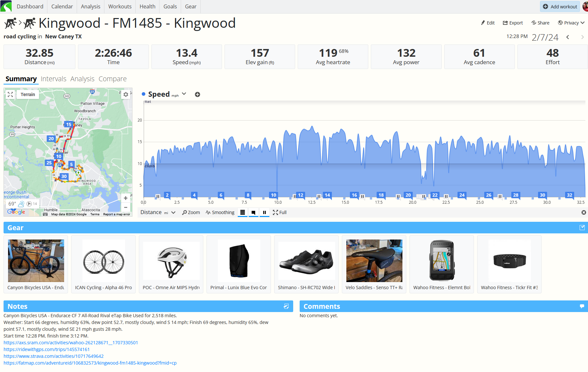Screen dimensions: 588x372
Task: Go to previous workout arrow
Action: point(568,37)
